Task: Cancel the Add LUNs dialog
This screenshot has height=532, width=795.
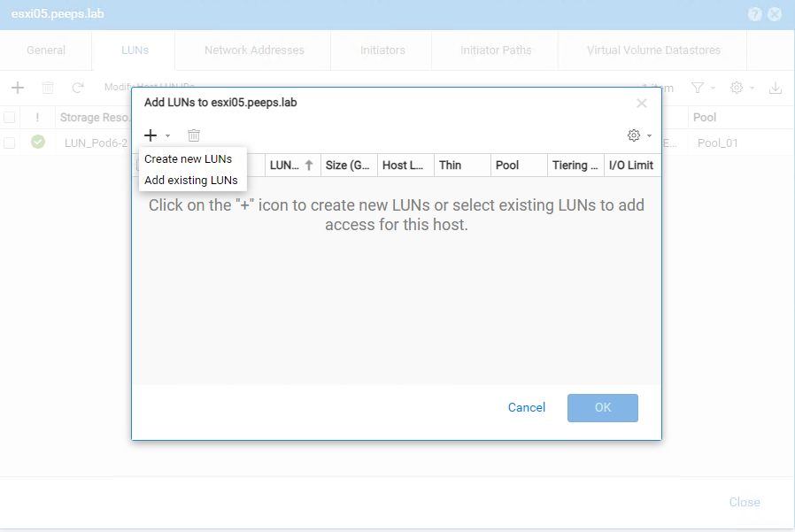Action: 527,408
